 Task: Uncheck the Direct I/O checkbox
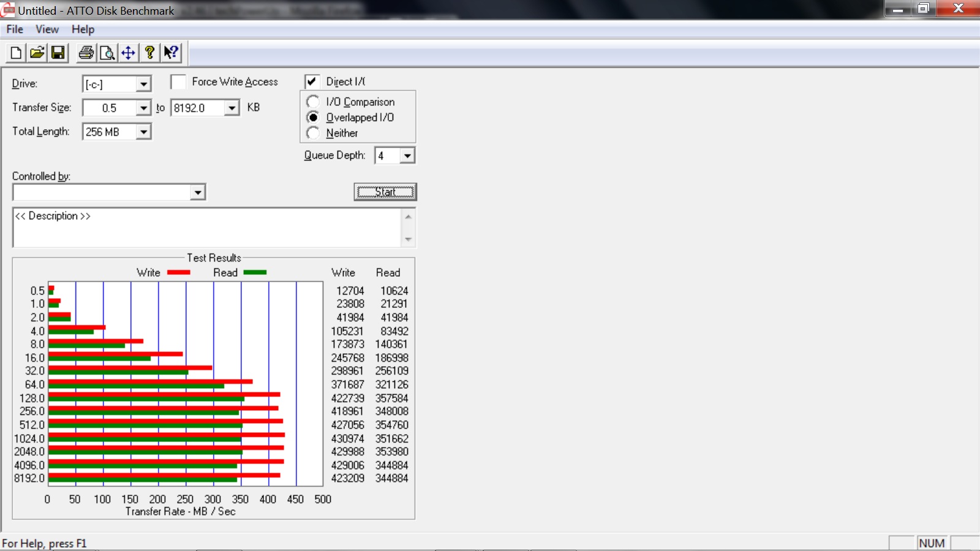pos(312,81)
